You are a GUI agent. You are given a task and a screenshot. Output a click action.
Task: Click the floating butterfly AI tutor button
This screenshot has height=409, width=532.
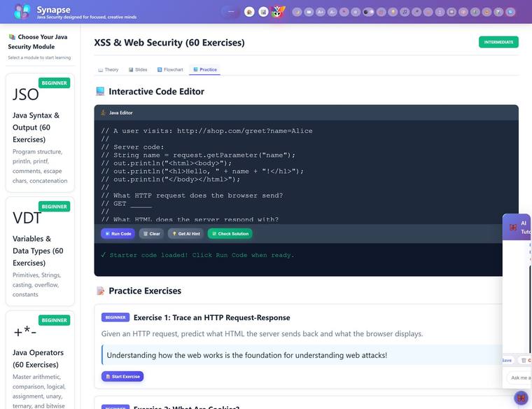point(521,398)
